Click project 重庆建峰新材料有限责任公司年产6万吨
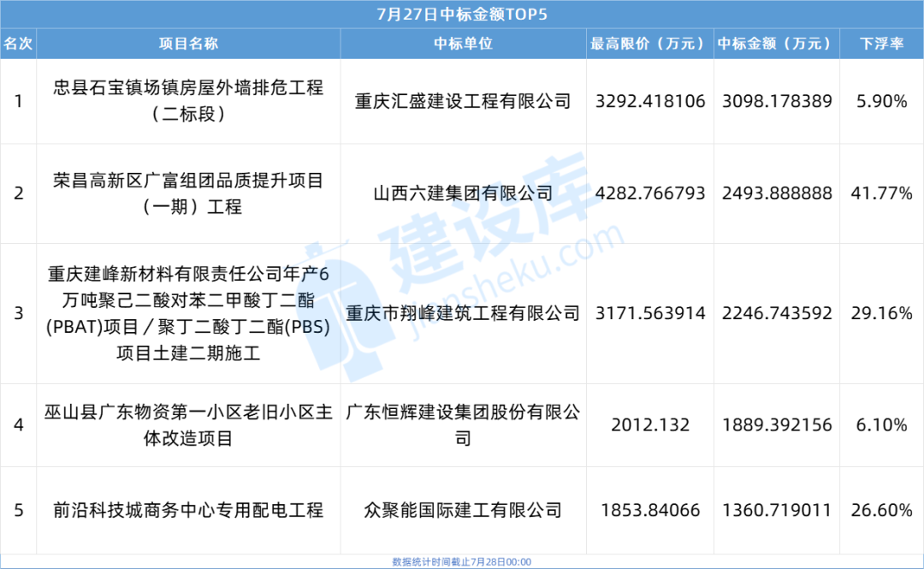Viewport: 924px width, 569px height. pos(188,313)
